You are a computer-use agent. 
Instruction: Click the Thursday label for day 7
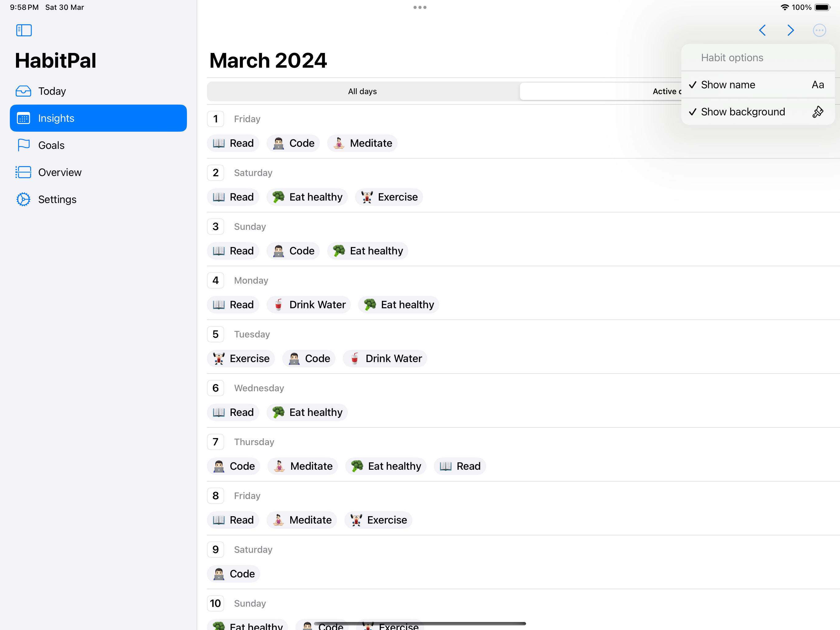pos(254,442)
